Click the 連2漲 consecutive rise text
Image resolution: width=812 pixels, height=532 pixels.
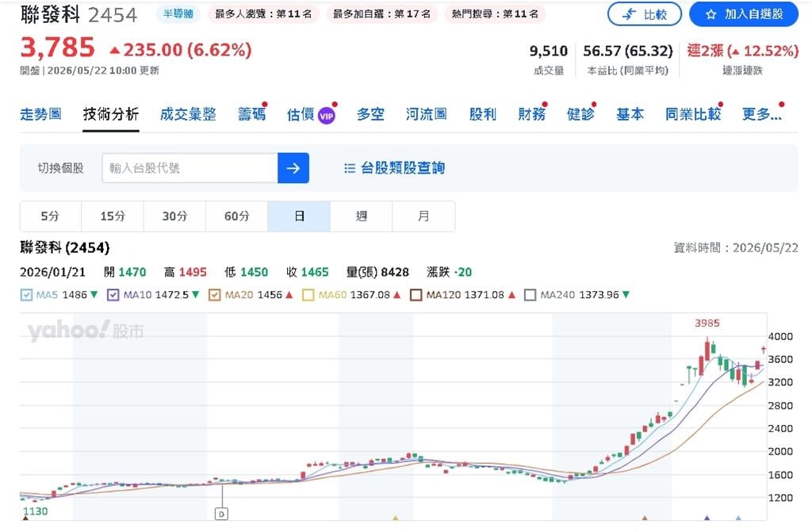pyautogui.click(x=742, y=51)
